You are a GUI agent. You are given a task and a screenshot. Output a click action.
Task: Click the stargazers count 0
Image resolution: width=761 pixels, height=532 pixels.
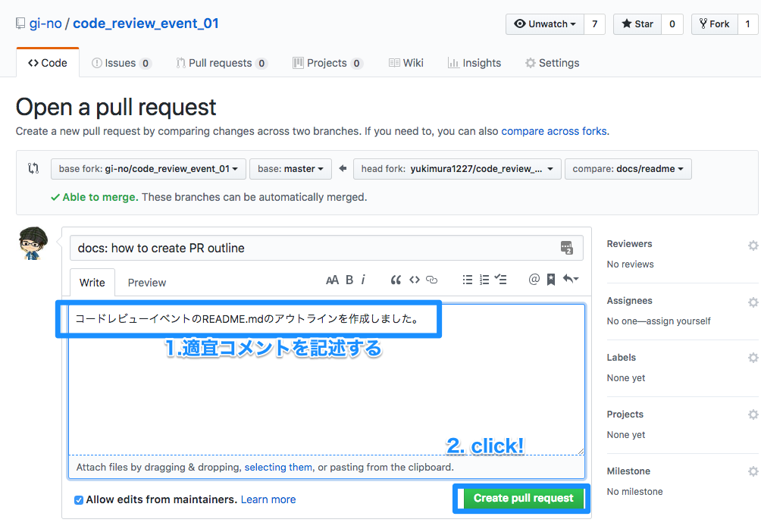(672, 23)
